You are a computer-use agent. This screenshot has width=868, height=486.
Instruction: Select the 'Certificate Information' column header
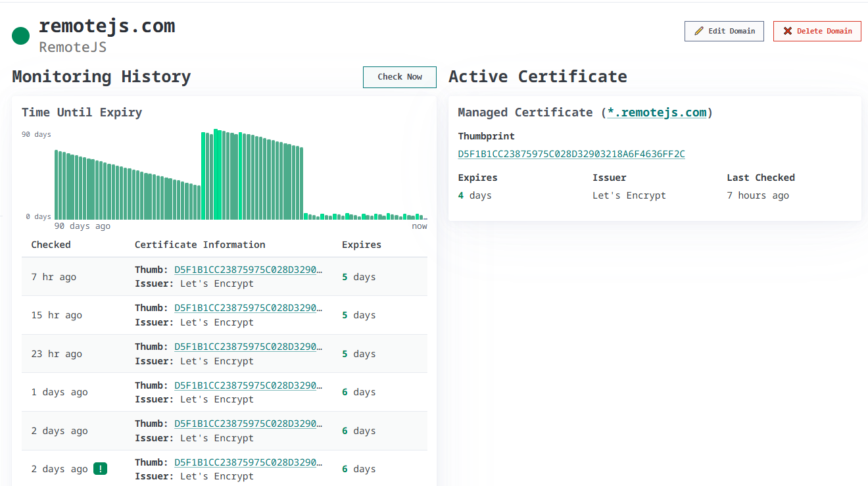200,245
